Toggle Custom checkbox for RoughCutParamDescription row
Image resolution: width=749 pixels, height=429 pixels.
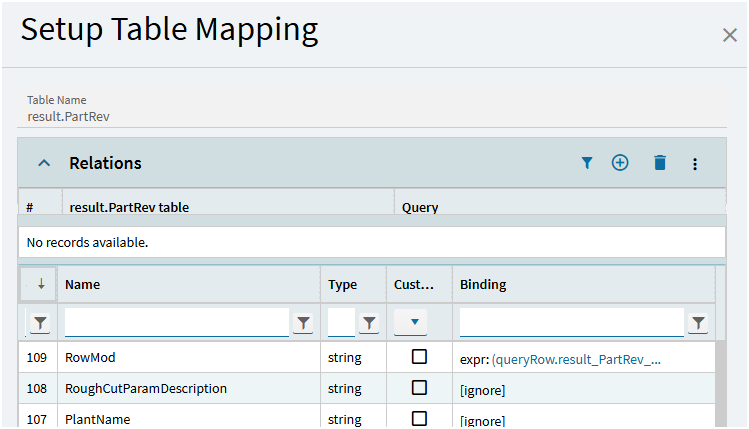[419, 388]
